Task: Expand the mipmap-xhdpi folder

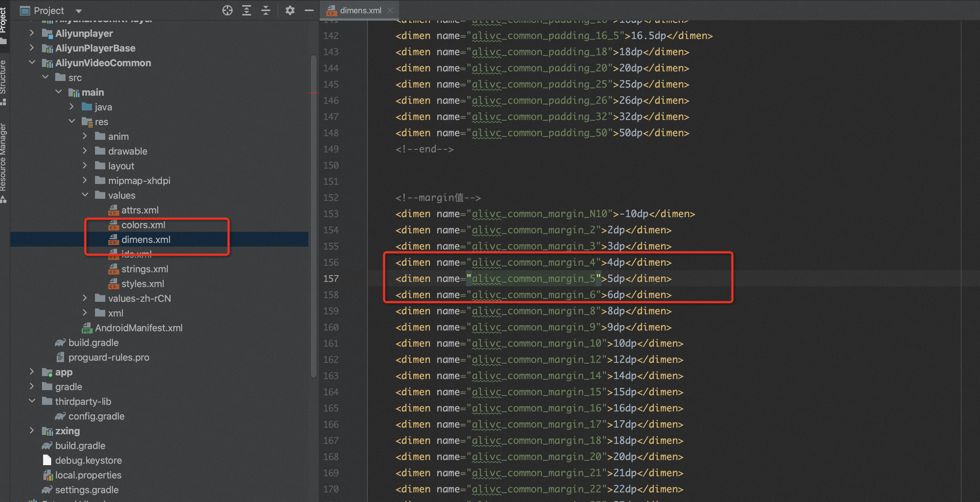Action: click(x=85, y=180)
